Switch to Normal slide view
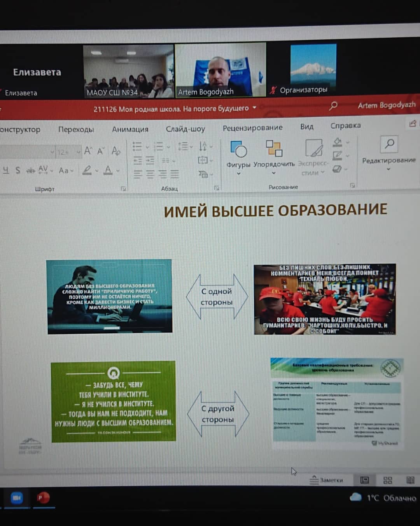This screenshot has height=526, width=420. click(364, 480)
